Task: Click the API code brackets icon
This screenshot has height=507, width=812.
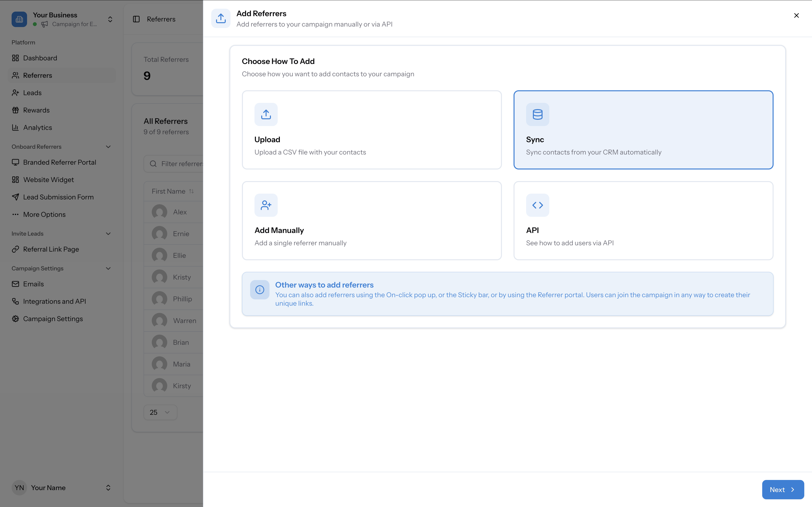Action: 537,205
